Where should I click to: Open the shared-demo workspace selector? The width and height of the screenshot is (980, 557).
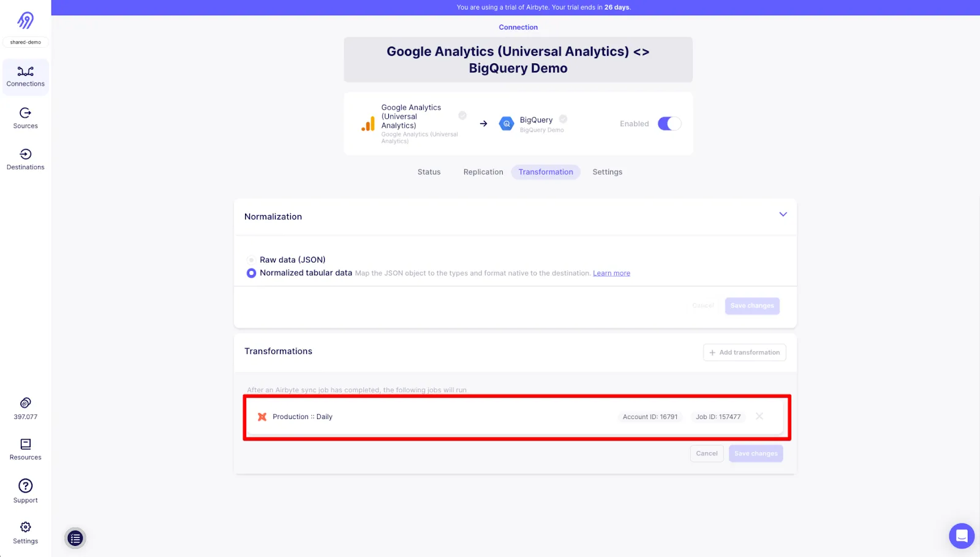(x=26, y=42)
